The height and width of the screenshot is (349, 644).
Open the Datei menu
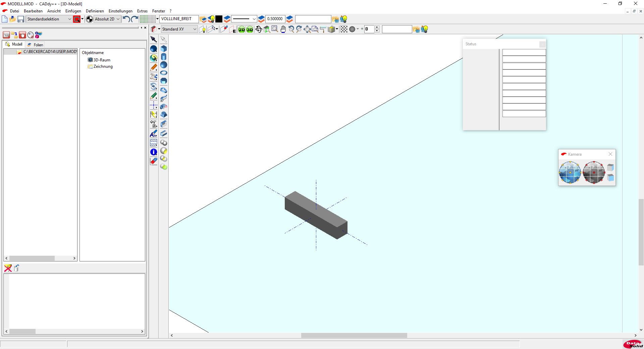[14, 11]
